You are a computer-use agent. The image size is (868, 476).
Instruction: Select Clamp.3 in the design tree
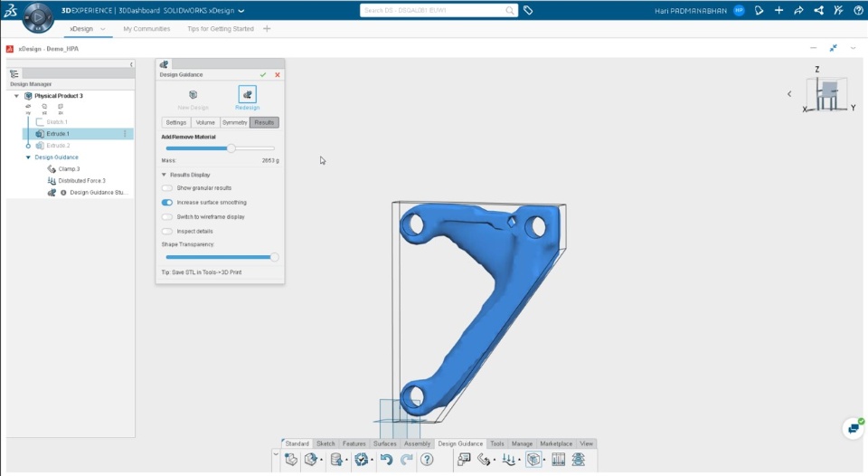pos(70,169)
